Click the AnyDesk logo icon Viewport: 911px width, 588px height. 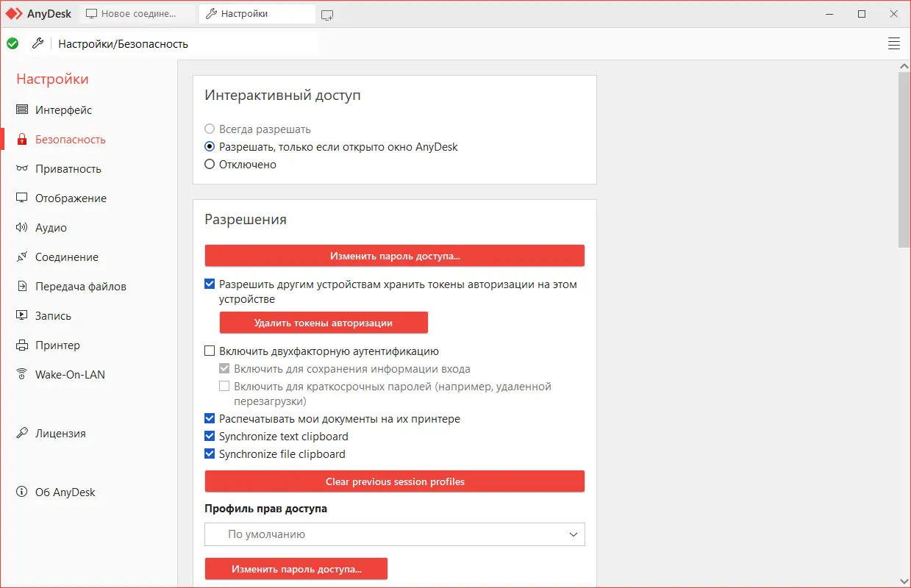pyautogui.click(x=15, y=14)
